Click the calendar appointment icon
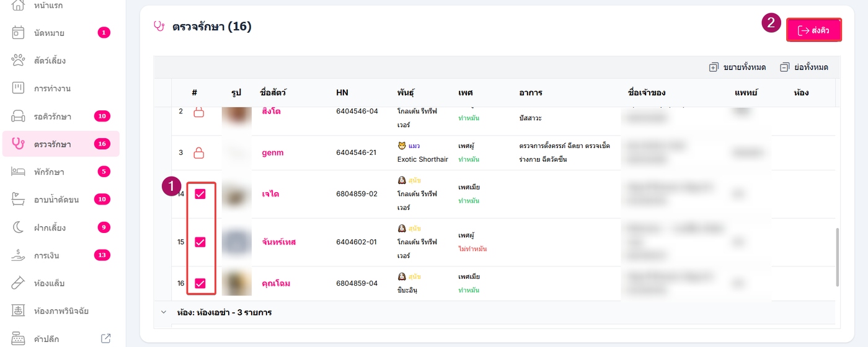The width and height of the screenshot is (868, 347). tap(19, 33)
